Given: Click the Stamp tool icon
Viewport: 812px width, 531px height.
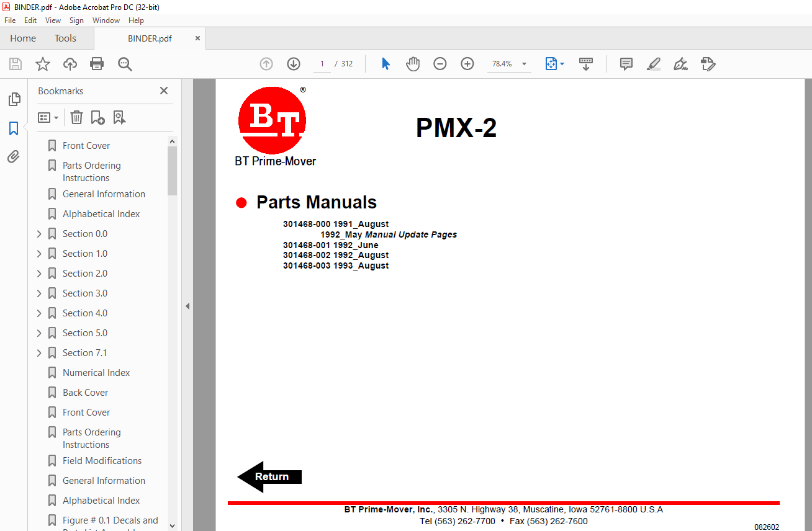Looking at the screenshot, I should tap(708, 64).
